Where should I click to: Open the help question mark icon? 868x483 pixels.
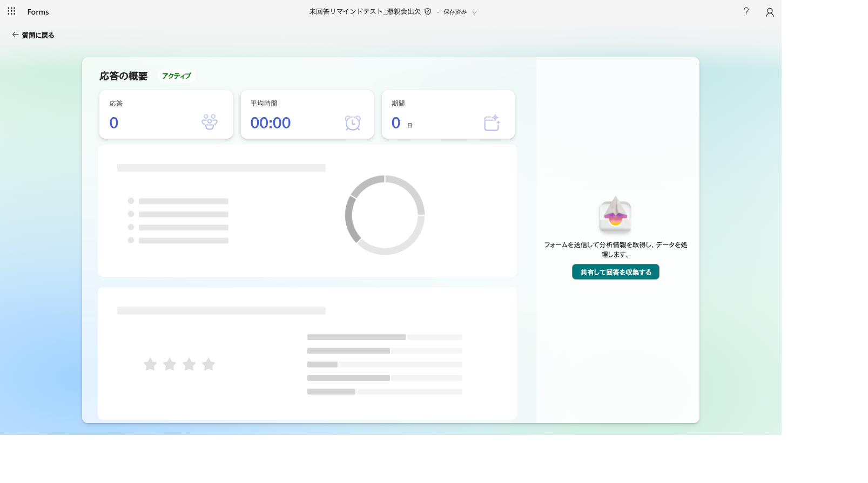[x=746, y=11]
